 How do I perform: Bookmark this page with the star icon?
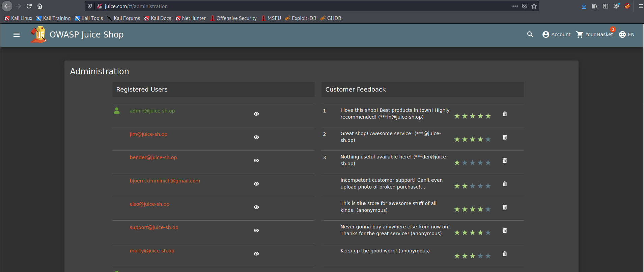pos(534,6)
